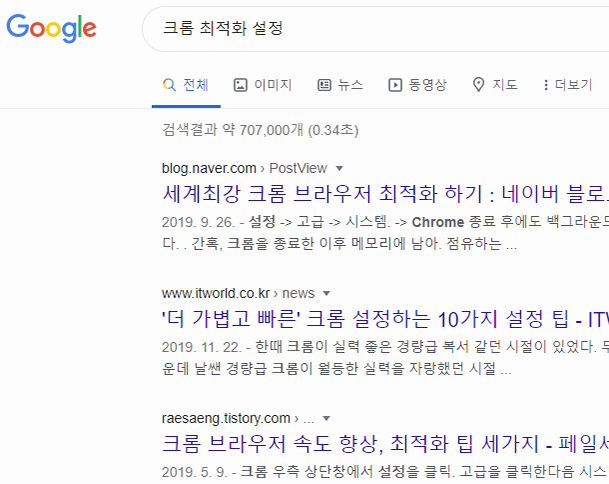Screen dimensions: 609x484
Task: Click the image icon beside 이미지
Action: click(x=240, y=85)
